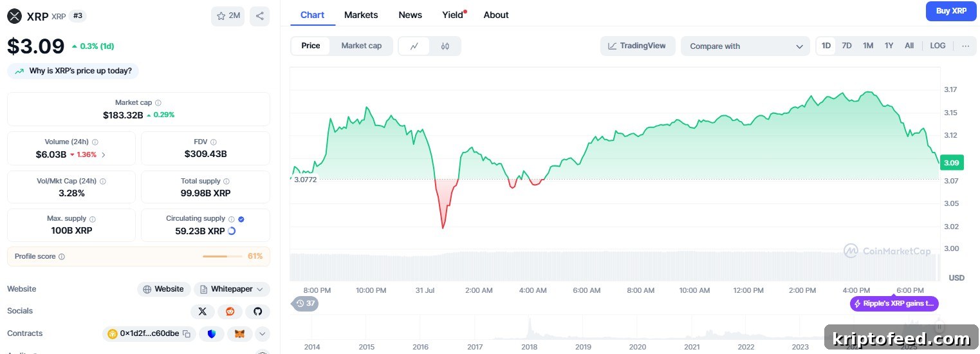Click the 0x1d2f...c60dbe contract chip
The height and width of the screenshot is (354, 980).
click(x=149, y=334)
